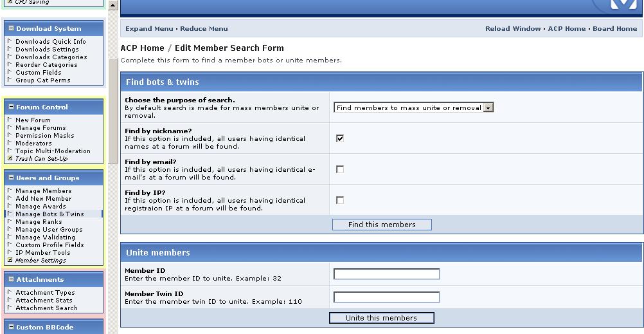Click the logo in the top-right banner
The width and height of the screenshot is (644, 334).
click(x=620, y=5)
